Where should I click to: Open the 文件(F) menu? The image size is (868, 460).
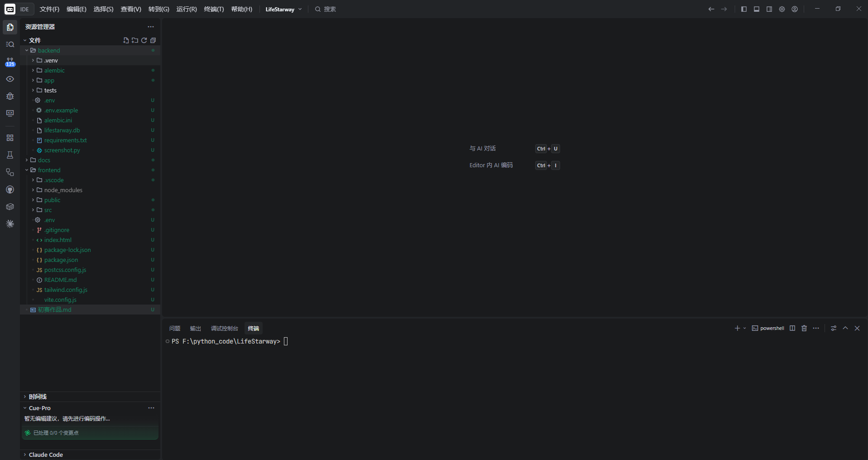49,9
